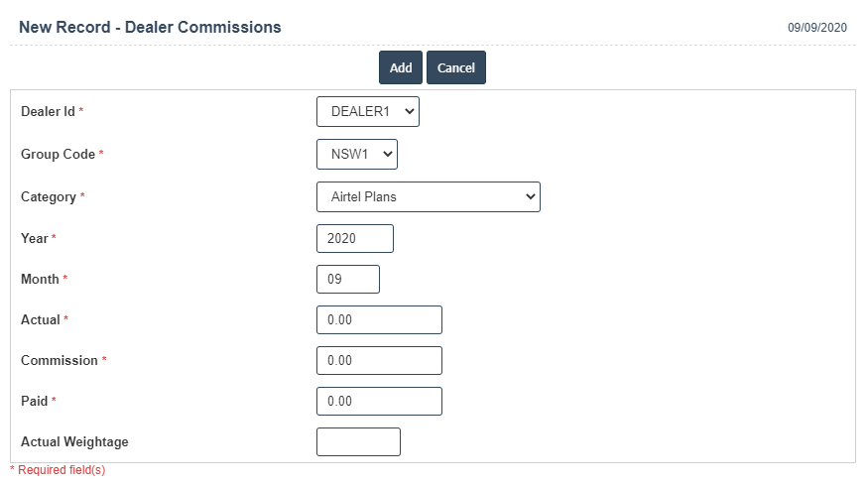Click the Category label text
Image resolution: width=868 pixels, height=487 pixels.
click(48, 197)
